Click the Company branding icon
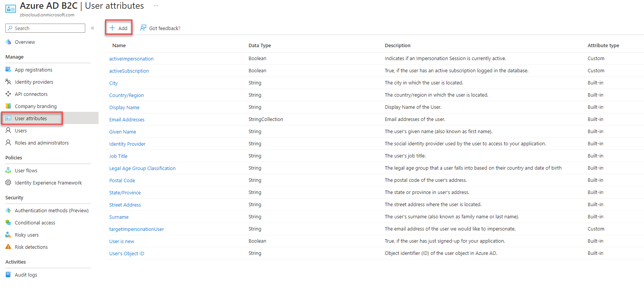 [x=8, y=106]
